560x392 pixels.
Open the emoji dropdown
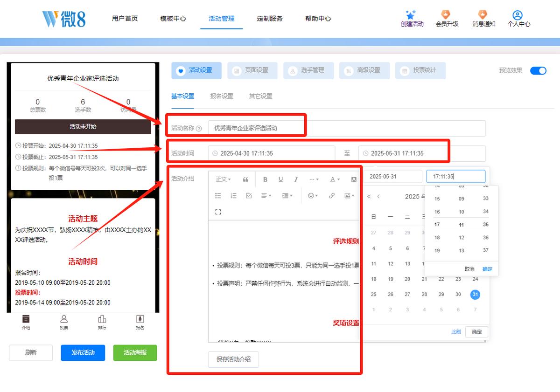click(313, 196)
